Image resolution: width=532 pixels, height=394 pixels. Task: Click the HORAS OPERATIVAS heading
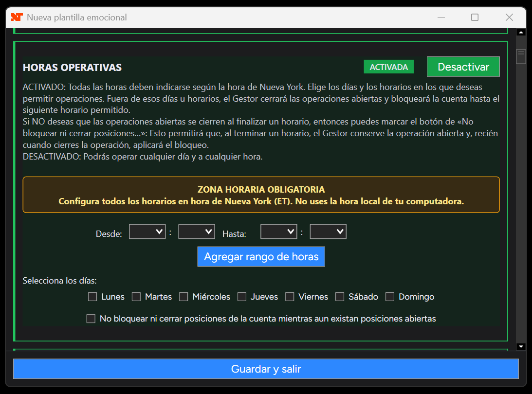pyautogui.click(x=72, y=68)
